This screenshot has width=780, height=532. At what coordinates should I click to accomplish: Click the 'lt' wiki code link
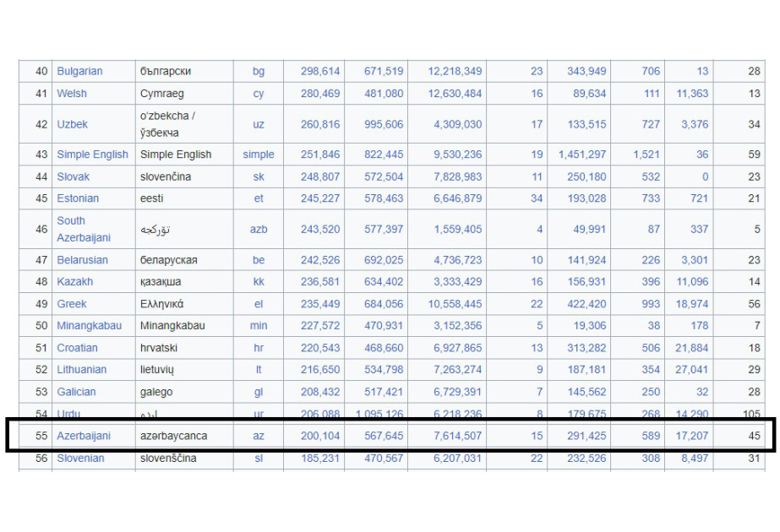(259, 370)
